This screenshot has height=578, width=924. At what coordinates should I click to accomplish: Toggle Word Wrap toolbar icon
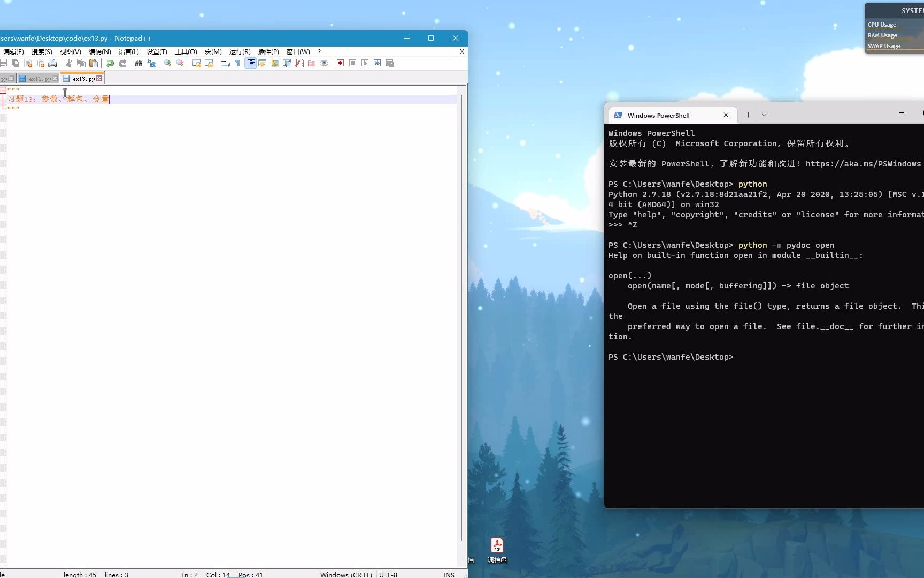[225, 63]
